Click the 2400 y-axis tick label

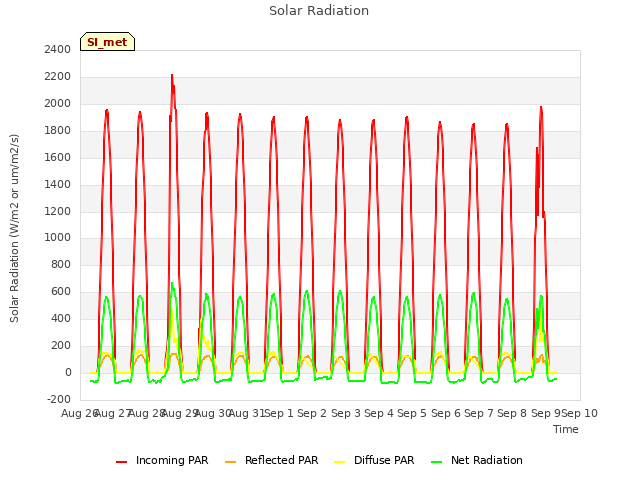[58, 50]
